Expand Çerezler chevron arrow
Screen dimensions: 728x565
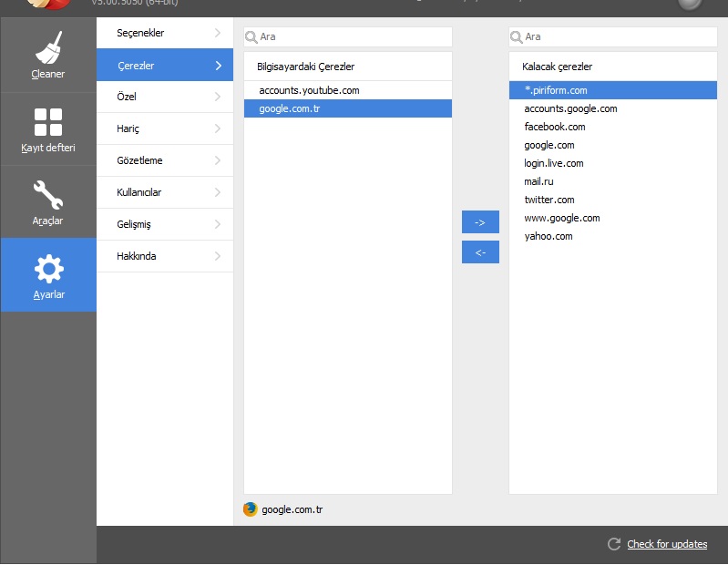pos(218,66)
